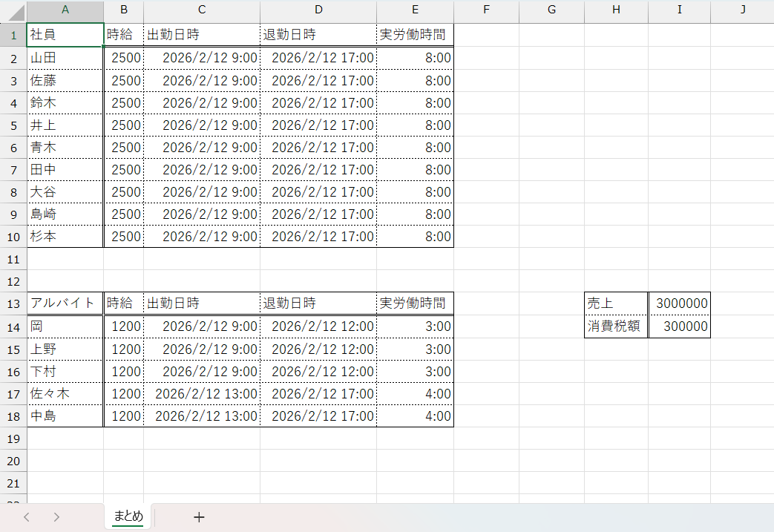This screenshot has width=774, height=532.
Task: Select the 退勤日時 cell in 杉本's row
Action: pyautogui.click(x=318, y=237)
